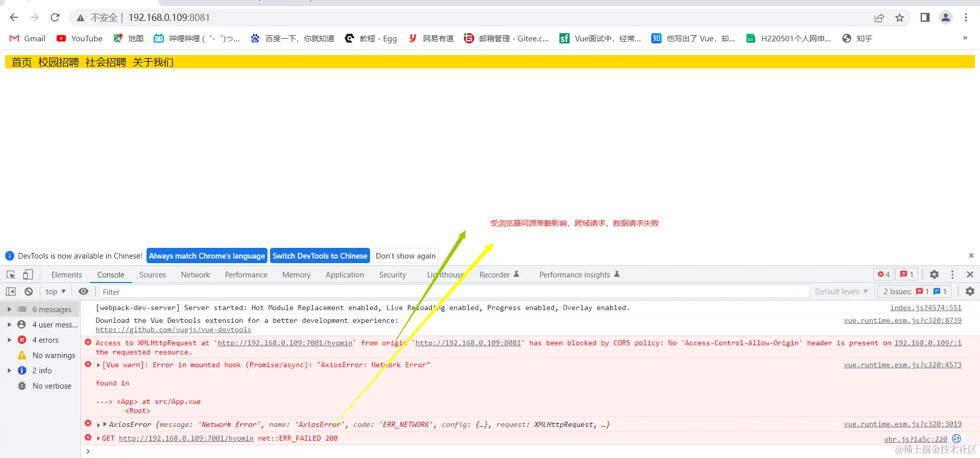The image size is (980, 458).
Task: Click the 1 issue counter badge
Action: tap(907, 274)
